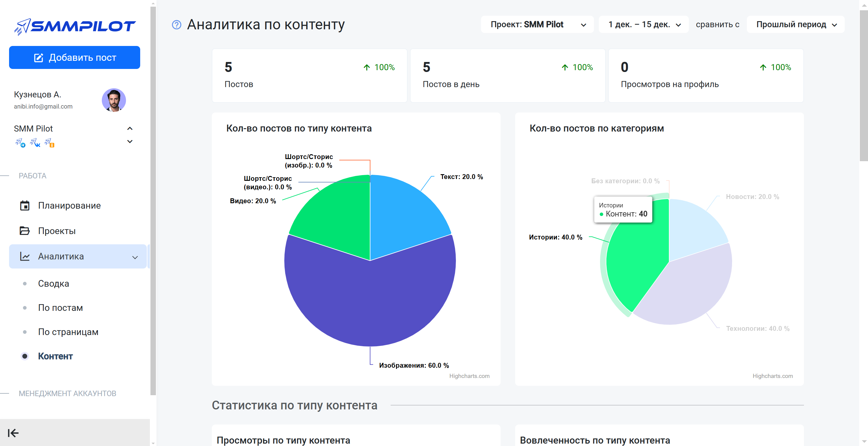Click the Кол-во постов по типу контента title
This screenshot has width=868, height=446.
coord(299,129)
